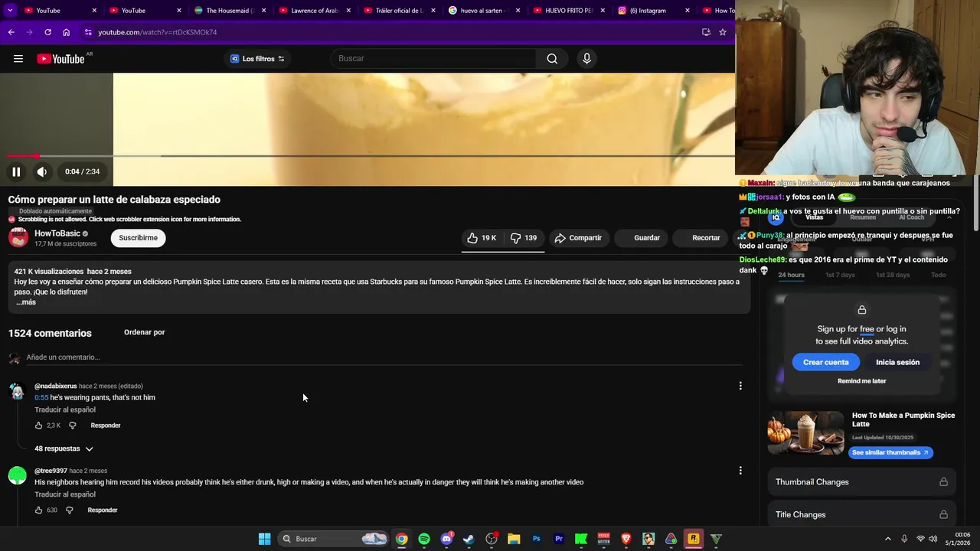This screenshot has width=980, height=551.
Task: Mute the video with speaker icon
Action: pos(42,171)
